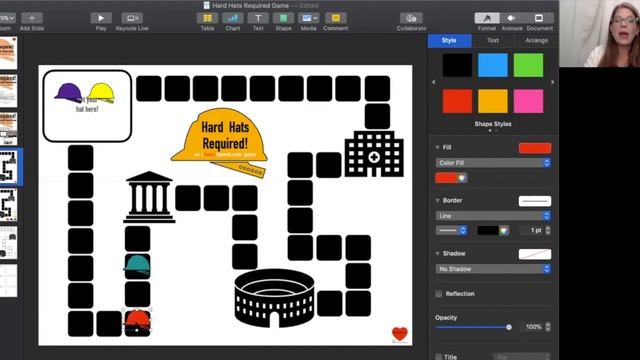Select the teal hard hat on the path

[x=137, y=265]
